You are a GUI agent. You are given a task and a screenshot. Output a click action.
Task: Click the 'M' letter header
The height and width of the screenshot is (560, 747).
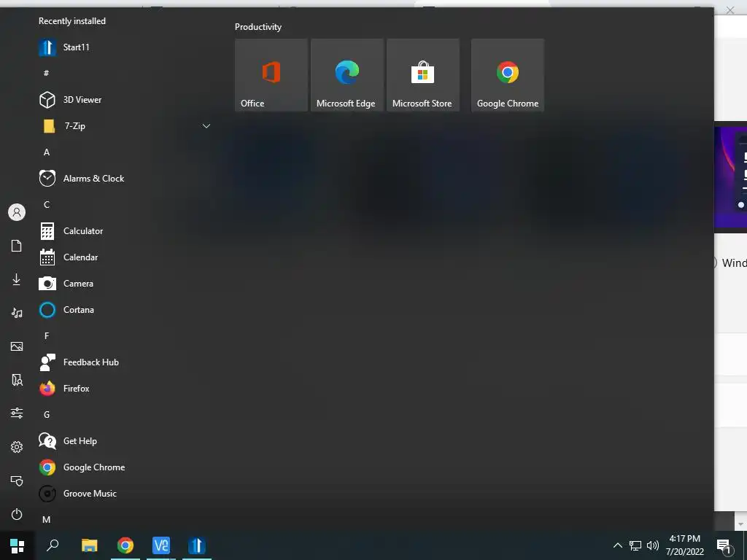46,519
